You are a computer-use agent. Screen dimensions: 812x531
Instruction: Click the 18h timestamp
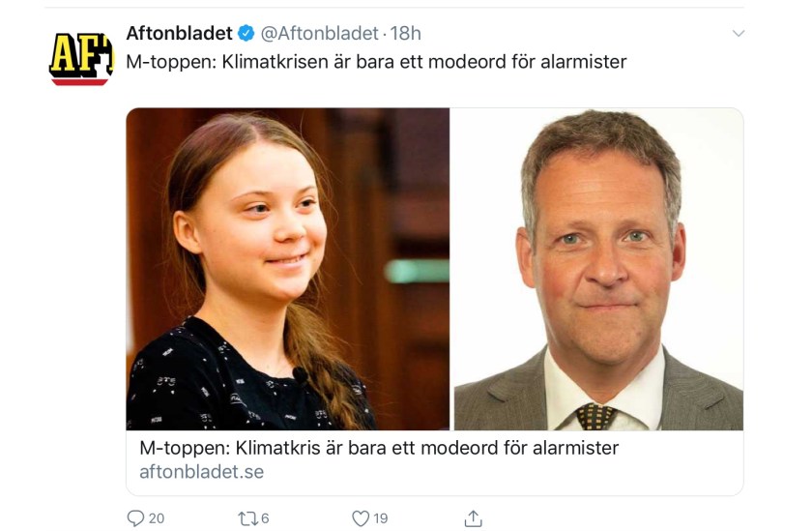coord(405,34)
